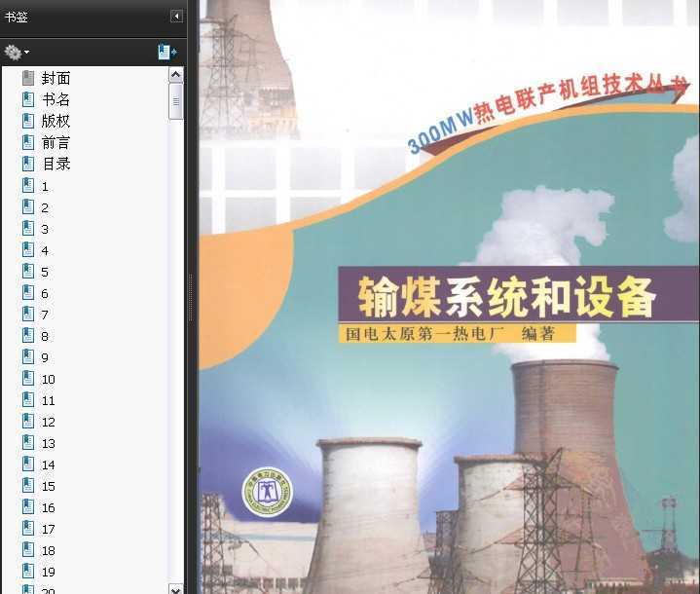Go to bookmark 3
The image size is (700, 594).
(45, 229)
